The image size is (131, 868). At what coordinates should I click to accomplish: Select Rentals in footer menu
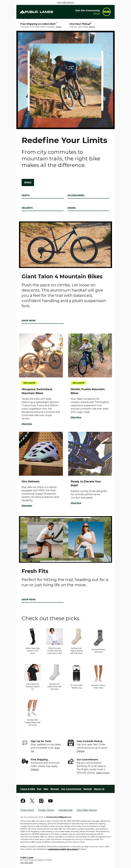point(88,789)
